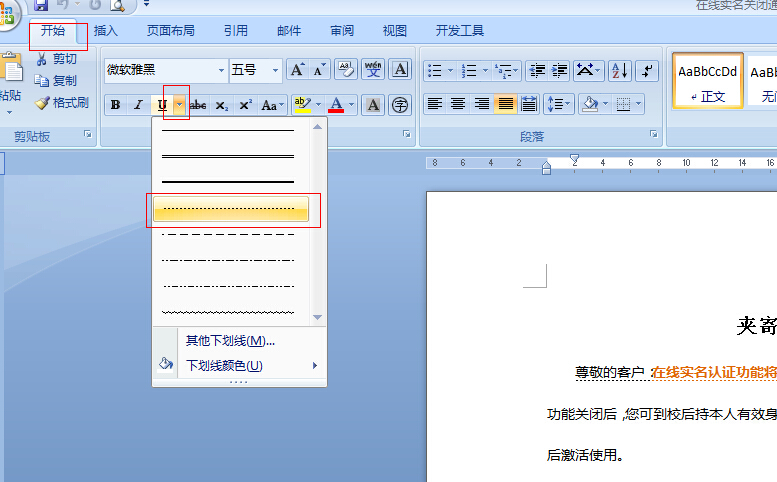Viewport: 777px width, 482px height.
Task: Apply strikethrough abc formatting
Action: [x=198, y=105]
